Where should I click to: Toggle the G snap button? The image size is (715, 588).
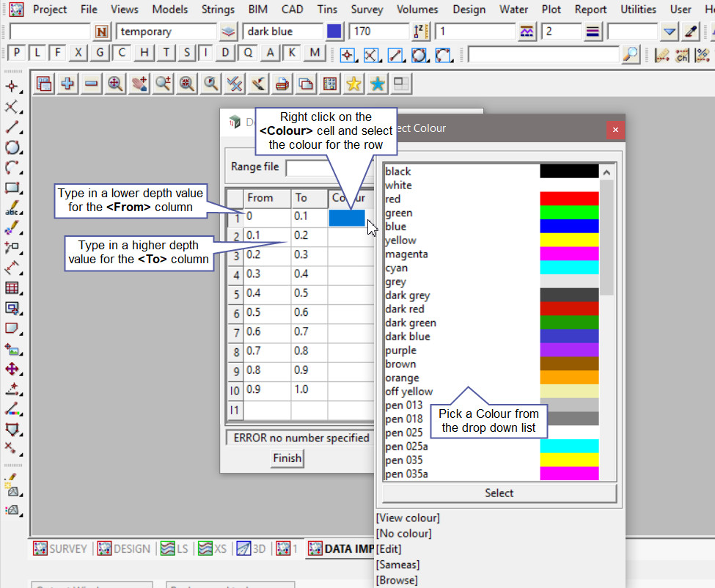100,53
